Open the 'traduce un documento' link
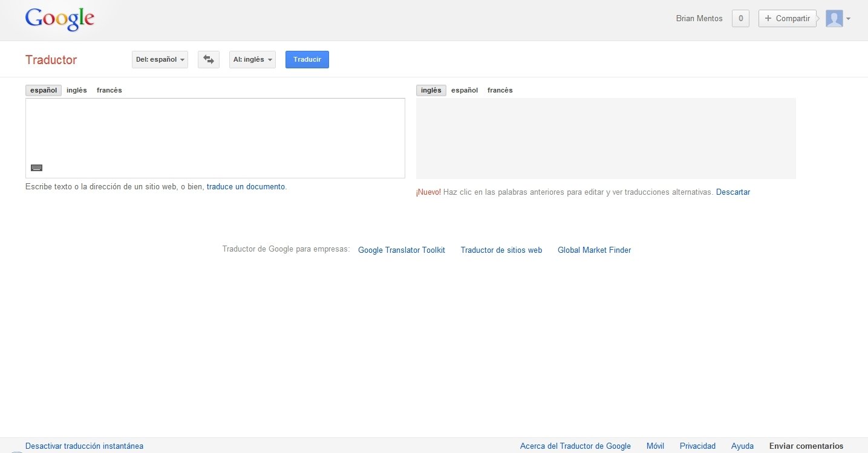 coord(246,187)
